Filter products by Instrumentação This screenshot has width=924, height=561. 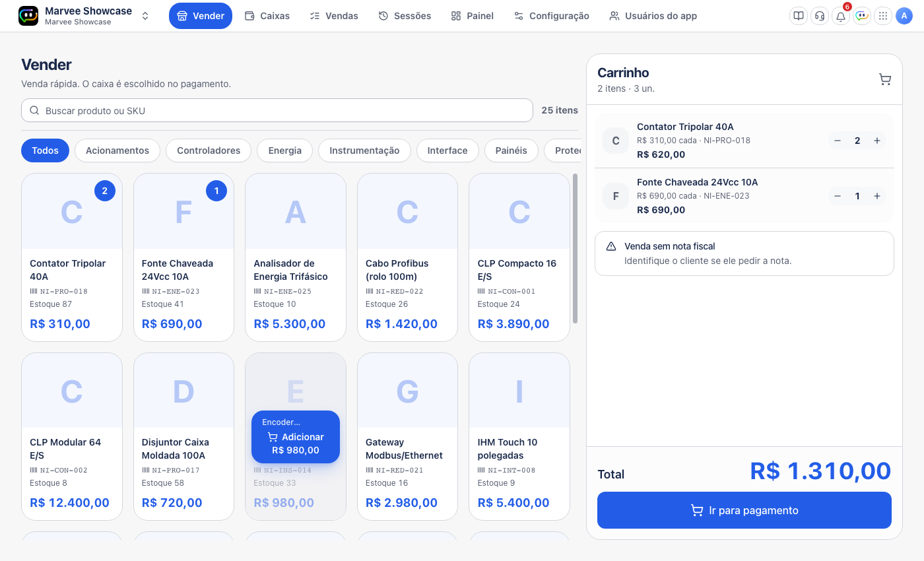[364, 150]
